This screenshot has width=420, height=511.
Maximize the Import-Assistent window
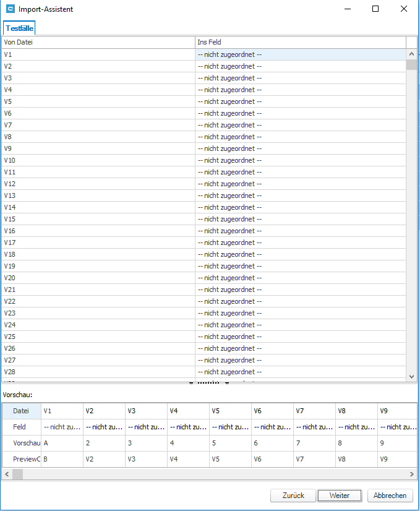pyautogui.click(x=375, y=9)
